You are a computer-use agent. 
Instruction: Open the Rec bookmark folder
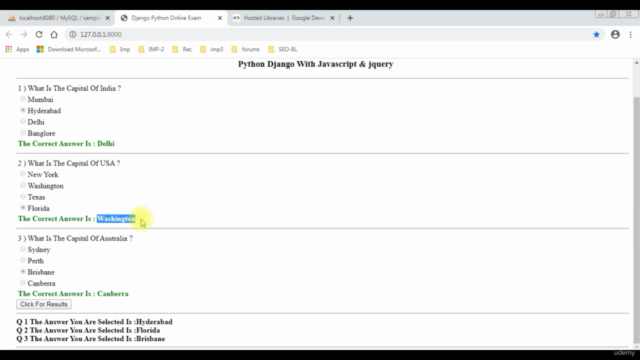point(182,49)
